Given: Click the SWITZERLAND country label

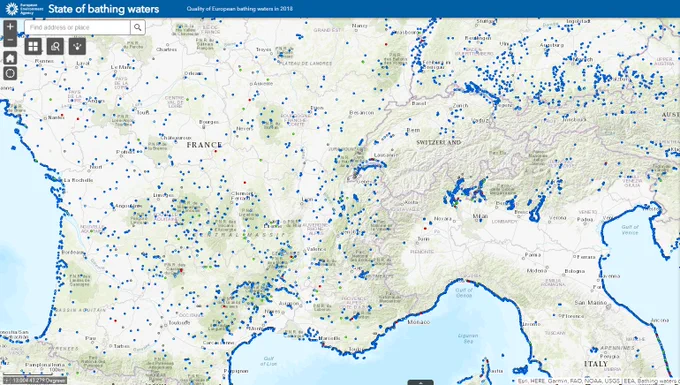Looking at the screenshot, I should (438, 142).
